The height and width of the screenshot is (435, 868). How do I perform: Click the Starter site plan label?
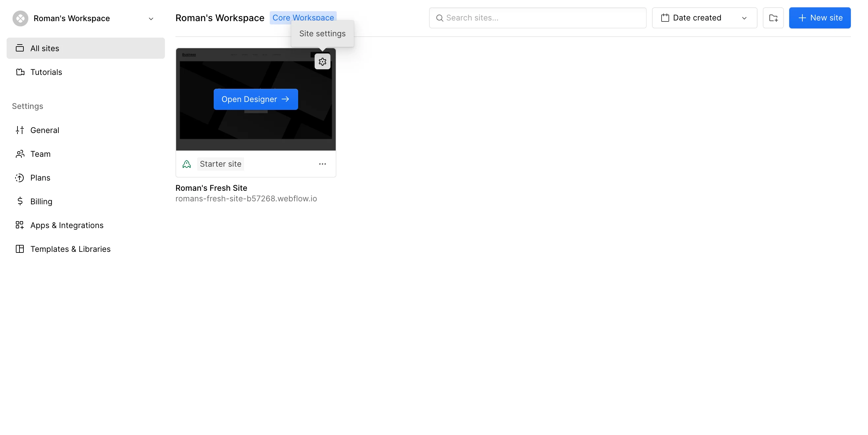click(220, 164)
